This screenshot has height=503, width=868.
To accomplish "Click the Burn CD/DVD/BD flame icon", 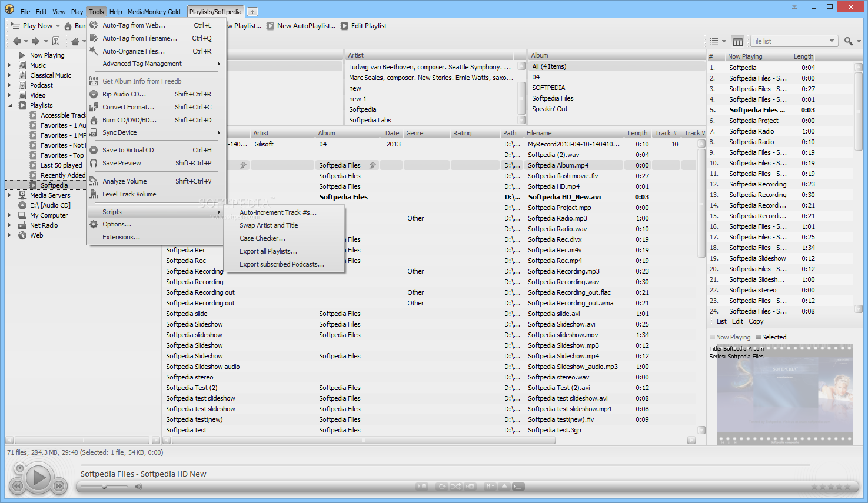I will click(94, 120).
